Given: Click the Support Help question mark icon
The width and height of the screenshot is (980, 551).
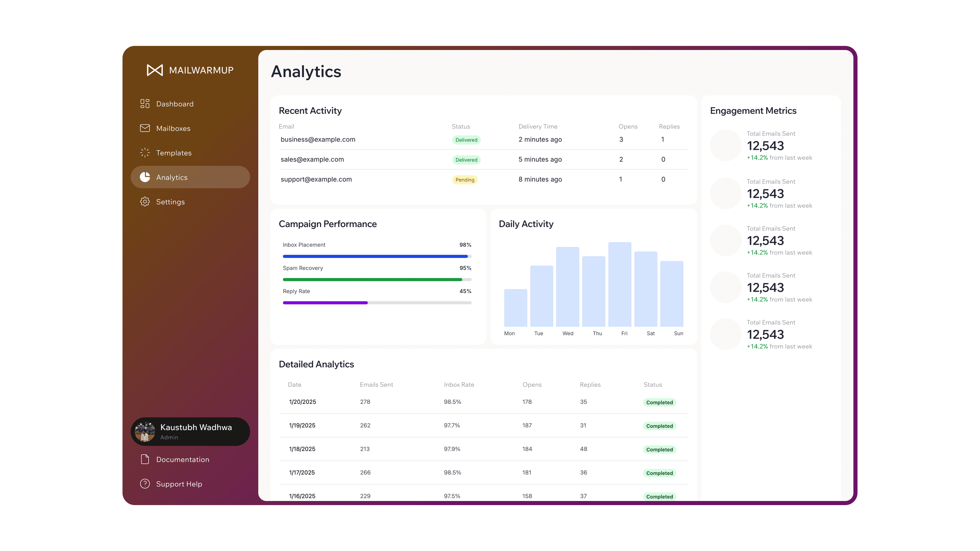Looking at the screenshot, I should coord(144,484).
